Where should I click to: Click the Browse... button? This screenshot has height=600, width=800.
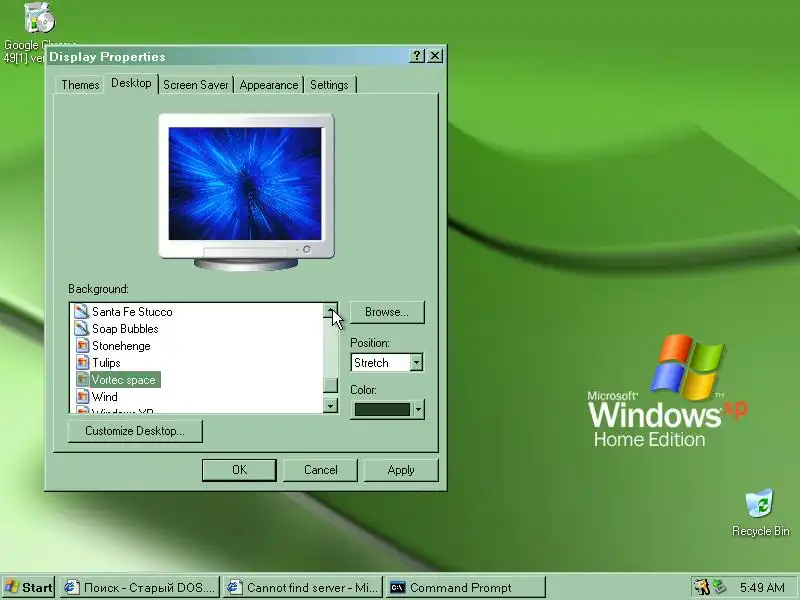[x=387, y=312]
